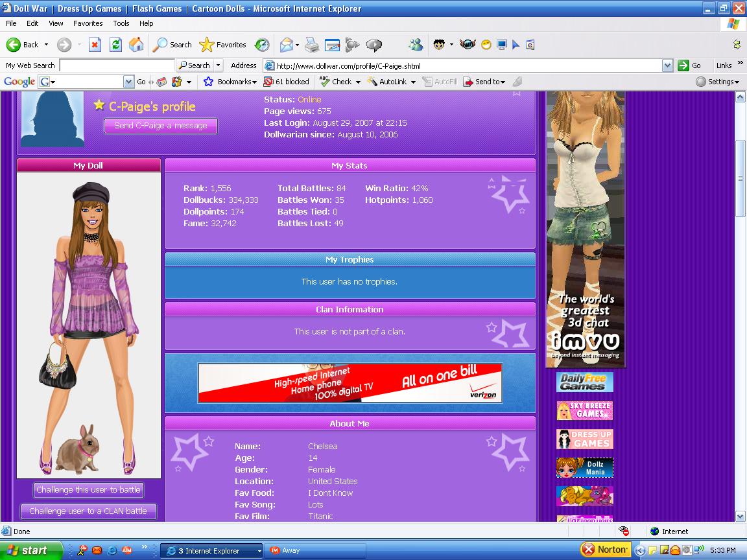Click the page scrollbar down arrow
The image size is (747, 560).
[x=741, y=516]
